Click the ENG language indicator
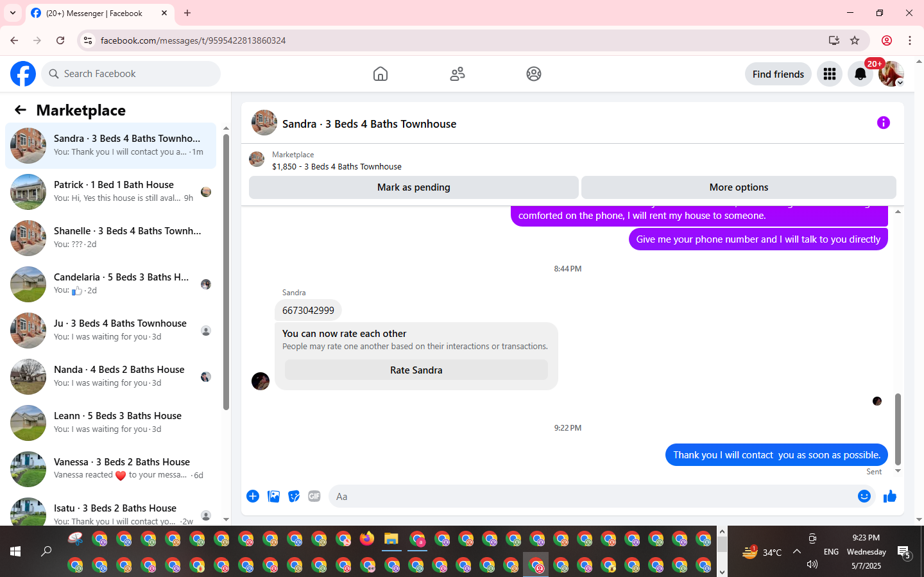 (x=831, y=551)
